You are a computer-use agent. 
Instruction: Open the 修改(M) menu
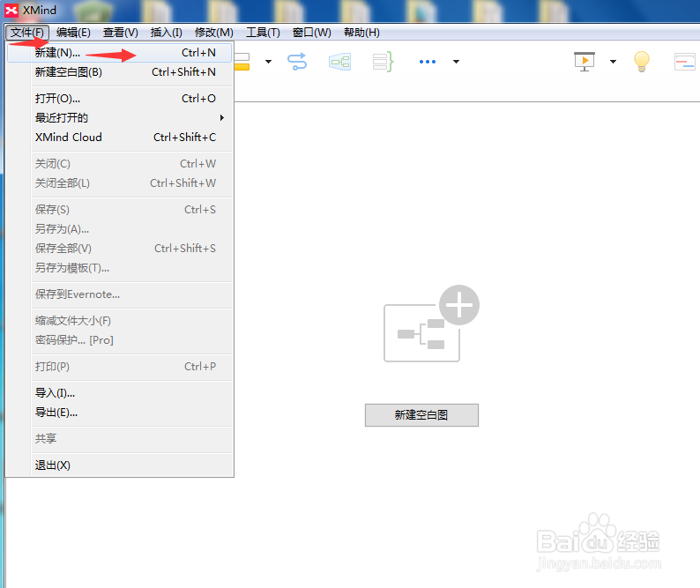coord(214,33)
